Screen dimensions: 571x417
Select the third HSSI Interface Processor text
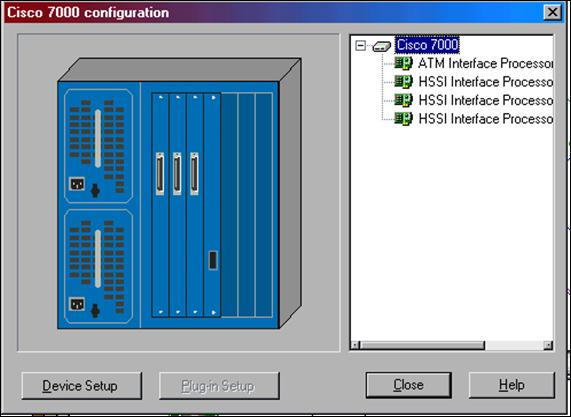tap(485, 119)
